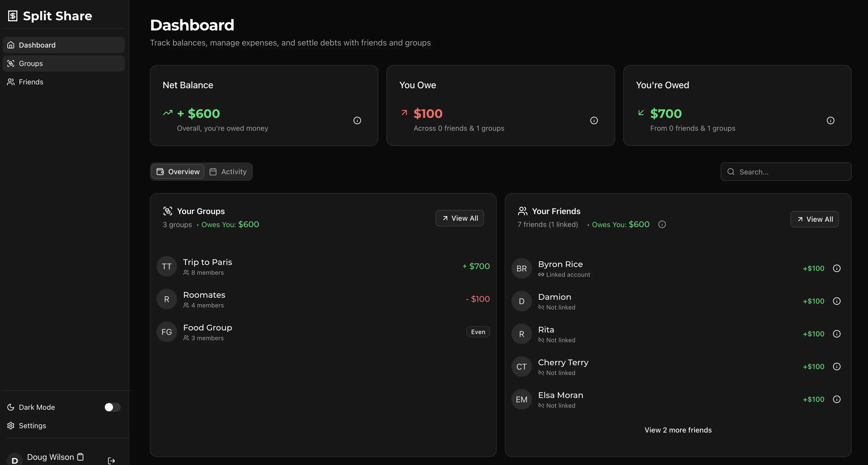
Task: Click the info icon on You Owe card
Action: (x=594, y=120)
